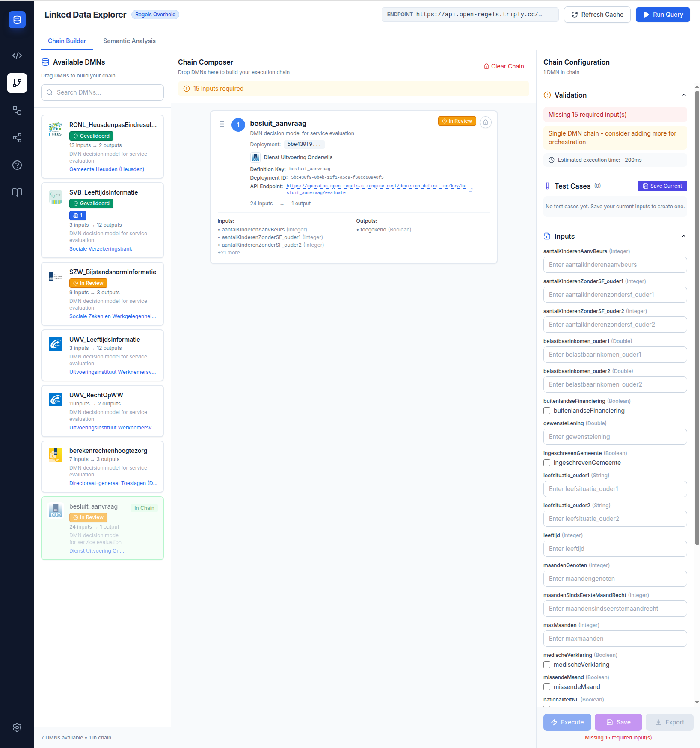Toggle the missendeMaand checkbox

547,687
